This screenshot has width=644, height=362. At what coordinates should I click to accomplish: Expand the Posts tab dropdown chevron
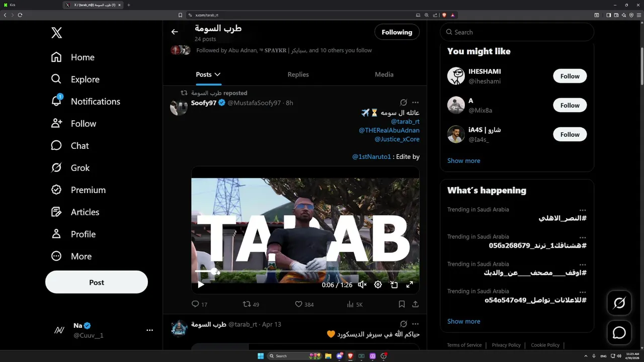(217, 74)
